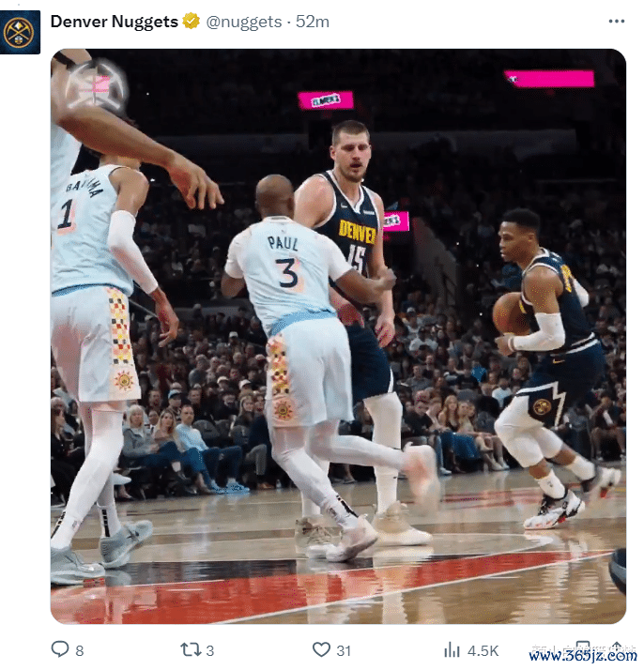The image size is (644, 670).
Task: Like the post with heart icon
Action: tap(321, 649)
